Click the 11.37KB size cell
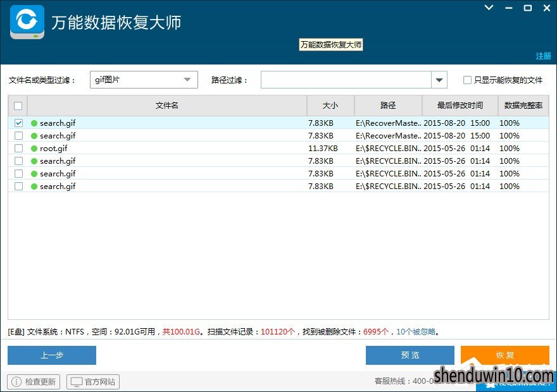Viewport: 557px width, 392px height. (x=323, y=149)
